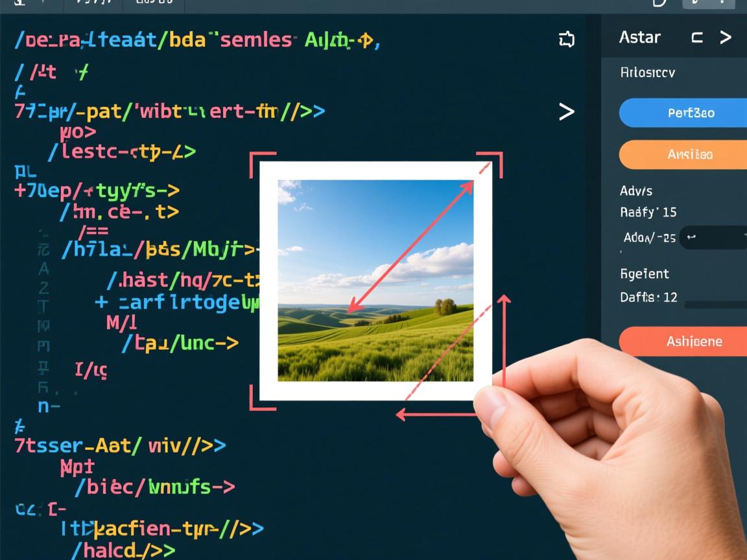Screen dimensions: 747x560
Task: Click the right arrow in the Astar header
Action: (x=726, y=38)
